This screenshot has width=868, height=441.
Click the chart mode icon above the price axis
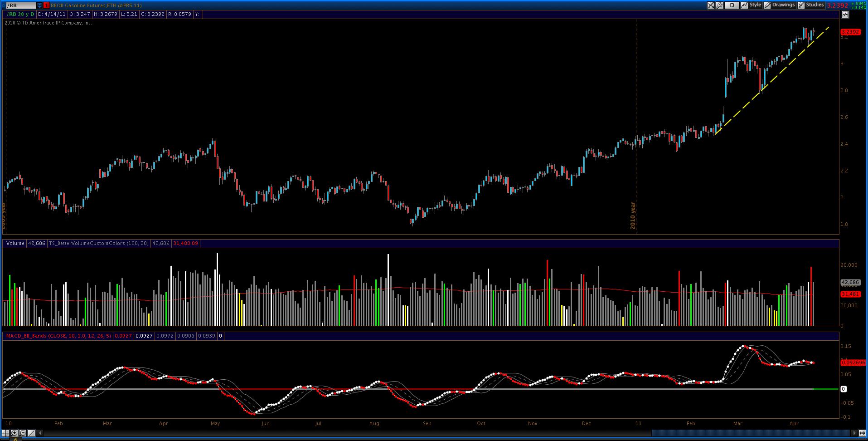tap(845, 15)
